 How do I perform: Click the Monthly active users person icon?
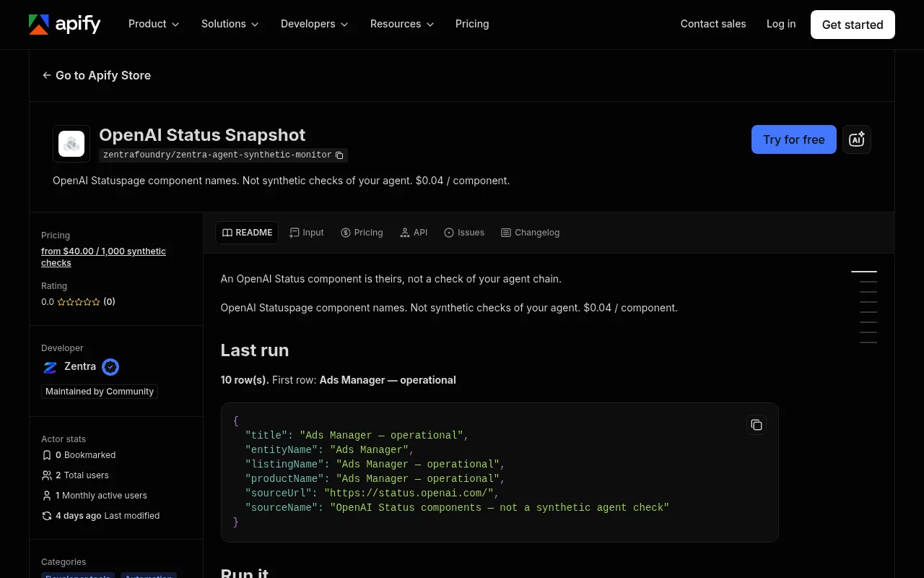(x=47, y=496)
